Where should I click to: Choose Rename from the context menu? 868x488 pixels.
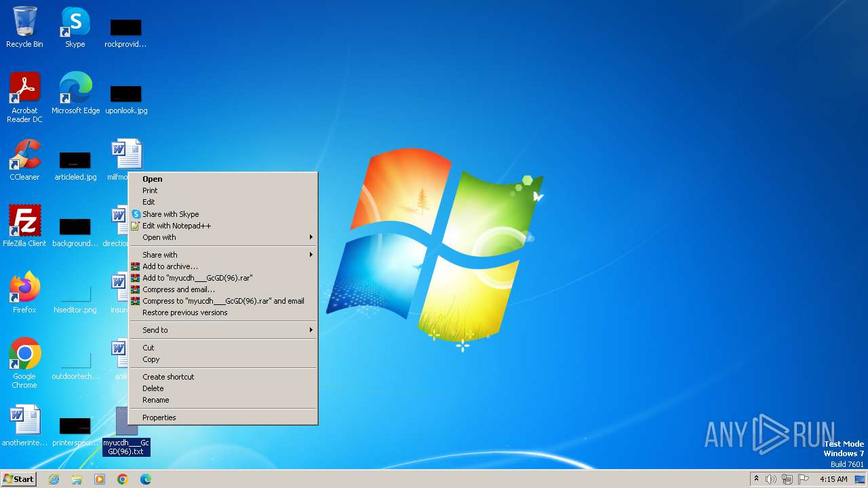(x=223, y=400)
